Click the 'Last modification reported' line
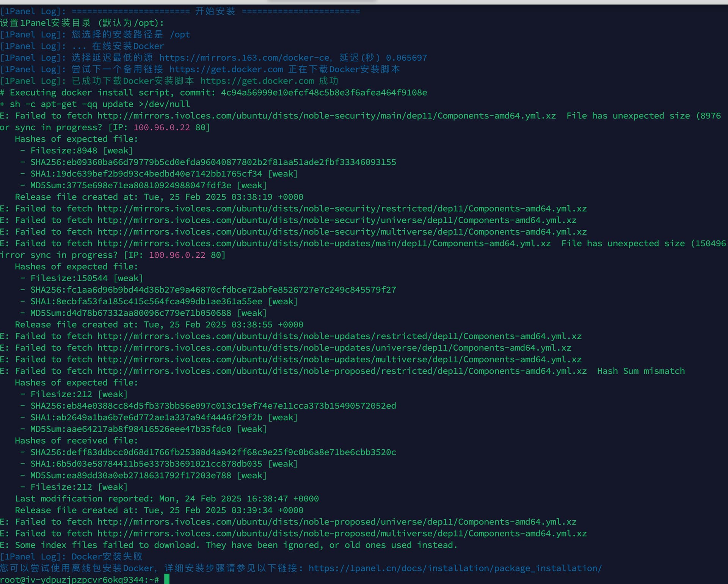This screenshot has height=584, width=728. click(x=167, y=499)
